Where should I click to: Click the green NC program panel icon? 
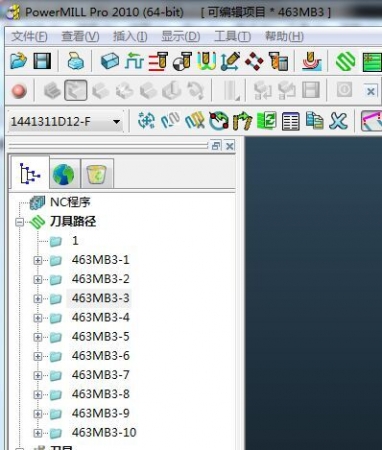tap(372, 61)
